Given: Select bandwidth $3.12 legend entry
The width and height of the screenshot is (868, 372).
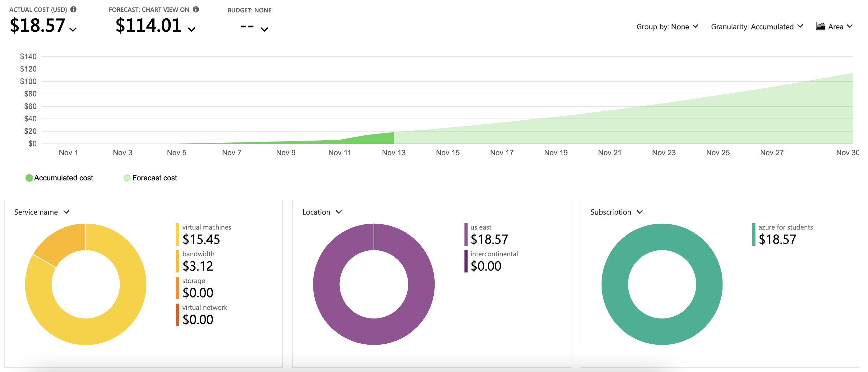Looking at the screenshot, I should tap(198, 261).
